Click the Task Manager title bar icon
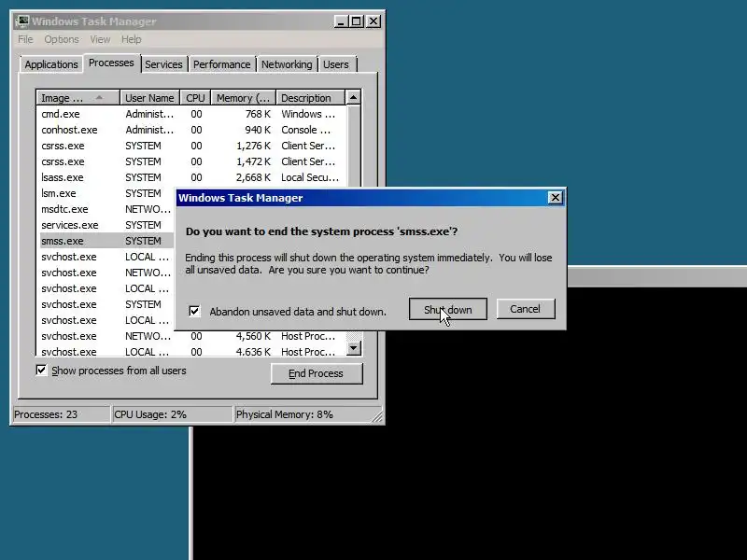Image resolution: width=747 pixels, height=560 pixels. tap(22, 21)
